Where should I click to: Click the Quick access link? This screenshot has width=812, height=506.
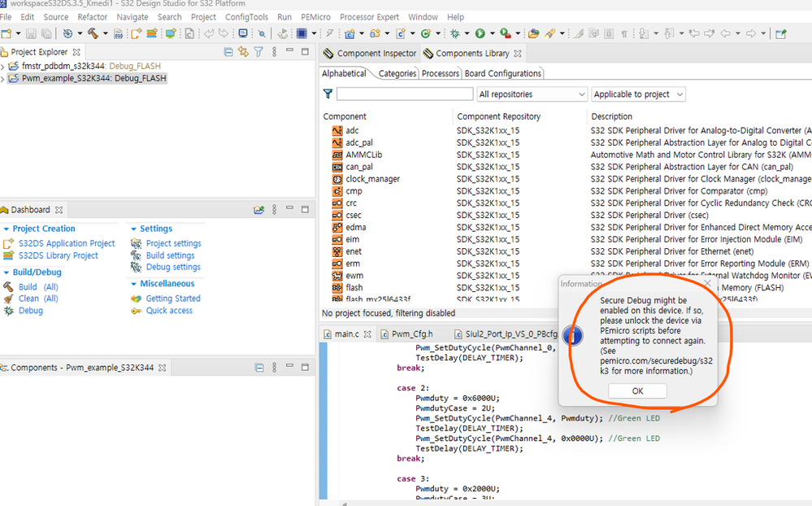169,311
